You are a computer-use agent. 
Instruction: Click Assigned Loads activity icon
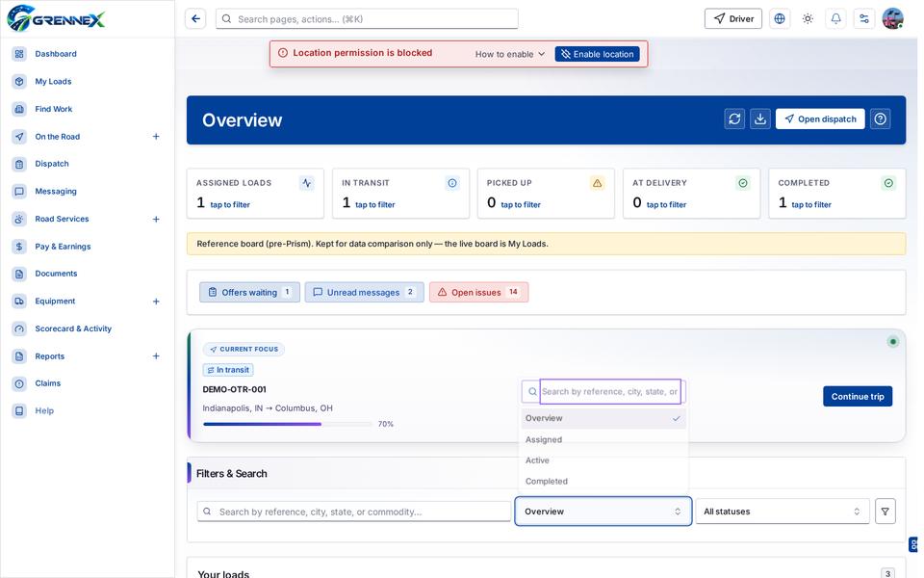point(307,183)
